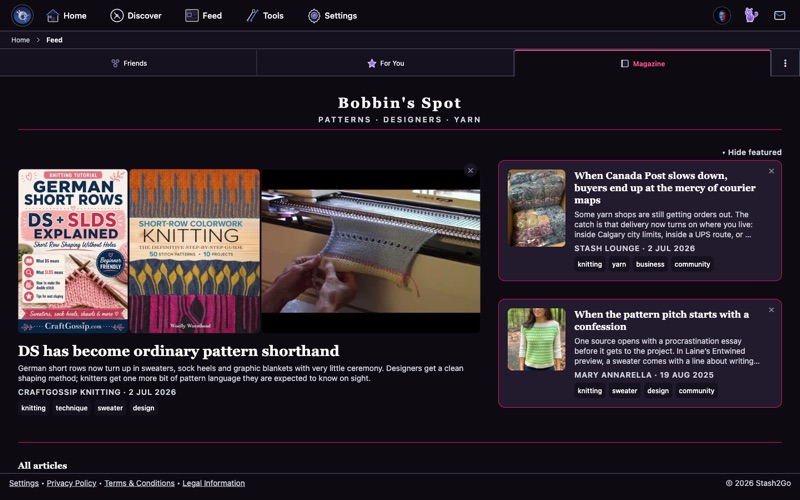Click the Bobbin's Spot magazine title
This screenshot has height=500, width=800.
399,103
